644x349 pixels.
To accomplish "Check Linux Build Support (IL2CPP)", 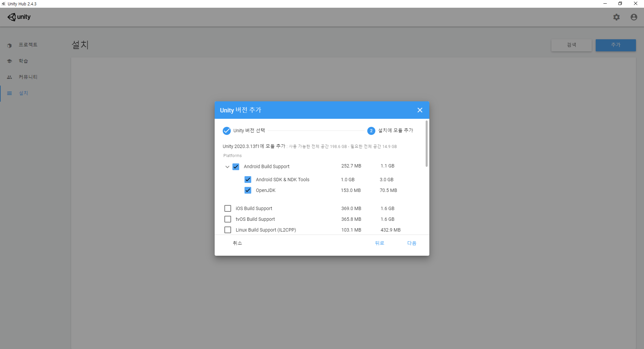I will [x=228, y=230].
